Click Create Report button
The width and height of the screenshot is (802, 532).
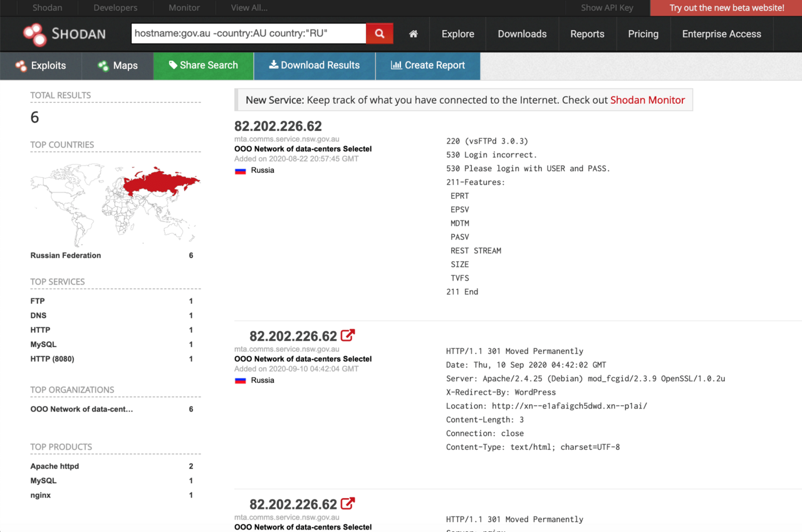[428, 66]
